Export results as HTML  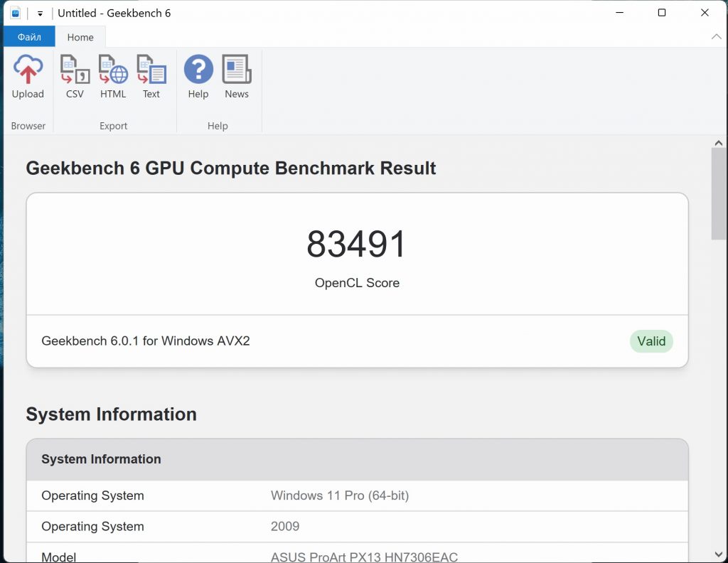tap(113, 70)
